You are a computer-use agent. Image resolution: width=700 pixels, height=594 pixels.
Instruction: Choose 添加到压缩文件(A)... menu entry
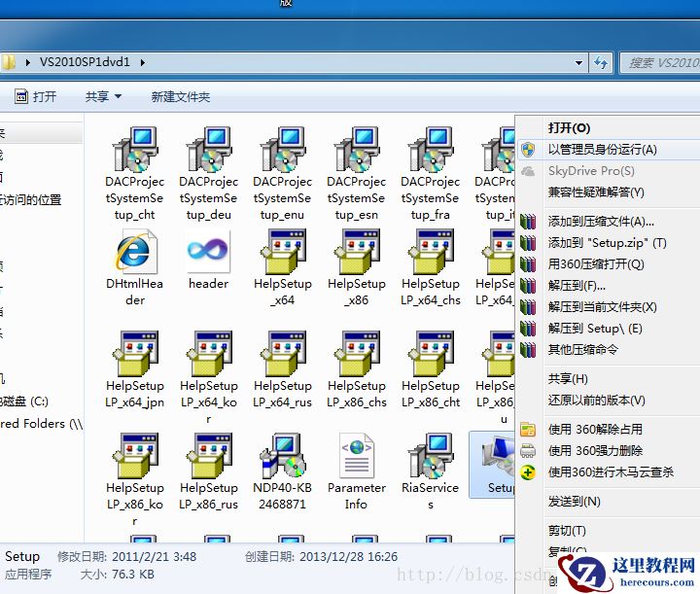pos(608,222)
